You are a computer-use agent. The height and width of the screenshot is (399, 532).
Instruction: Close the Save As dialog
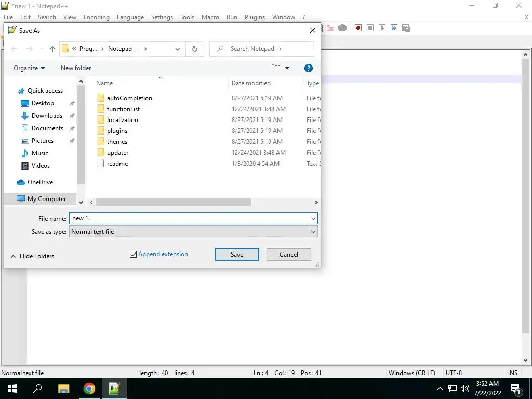312,31
